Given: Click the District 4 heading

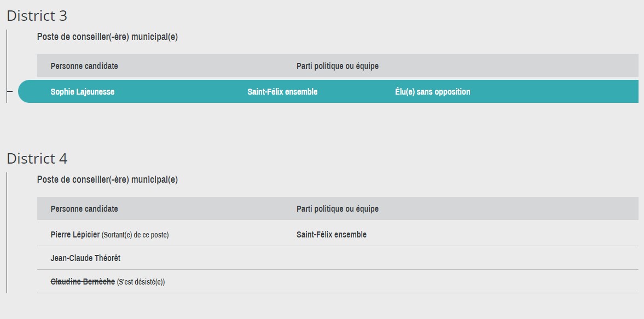Looking at the screenshot, I should tap(37, 159).
